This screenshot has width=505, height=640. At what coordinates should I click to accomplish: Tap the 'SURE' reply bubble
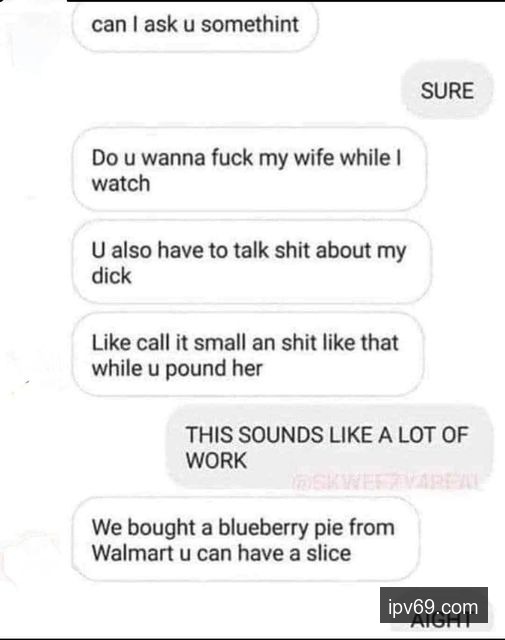pos(447,91)
